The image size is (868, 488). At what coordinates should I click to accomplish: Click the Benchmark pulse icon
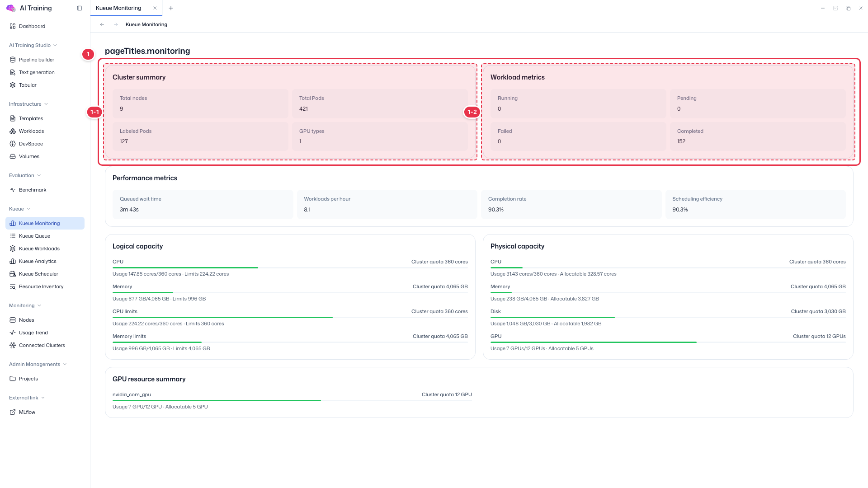tap(13, 190)
